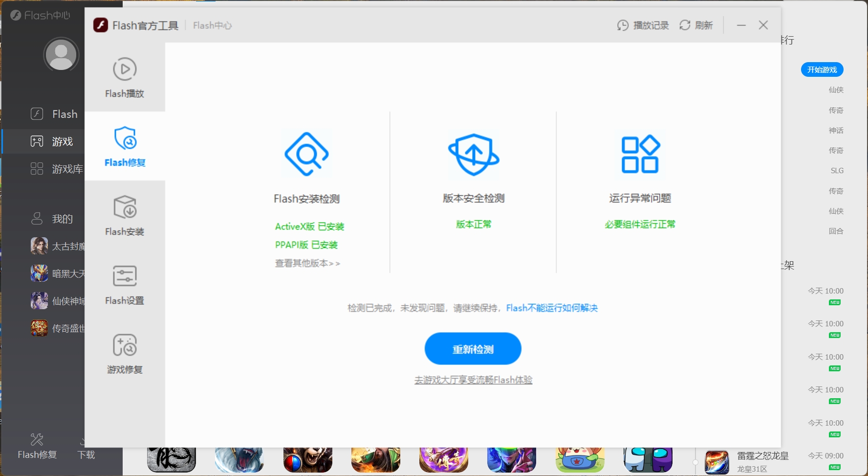Click 下载 at the bottom of the sidebar
Viewport: 868px width, 476px height.
[x=86, y=454]
